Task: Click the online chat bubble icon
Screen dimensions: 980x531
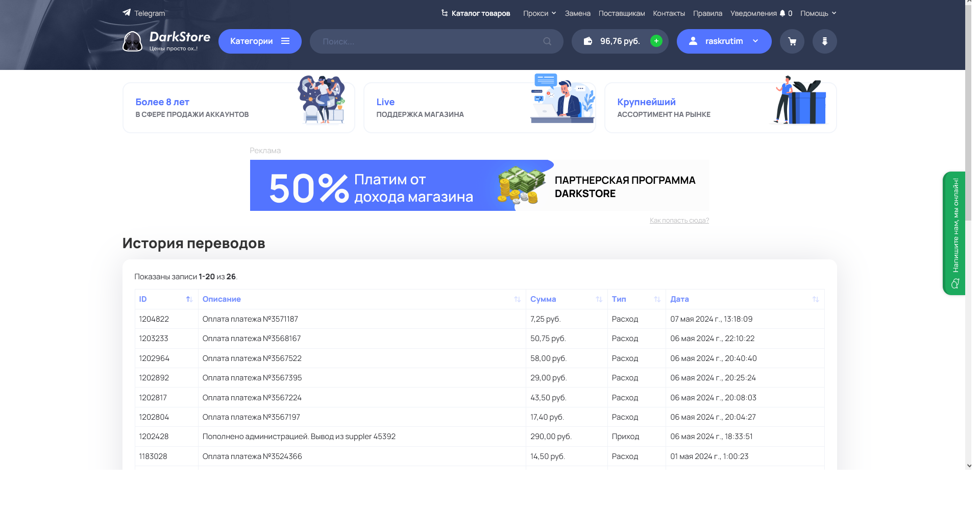Action: pyautogui.click(x=955, y=283)
